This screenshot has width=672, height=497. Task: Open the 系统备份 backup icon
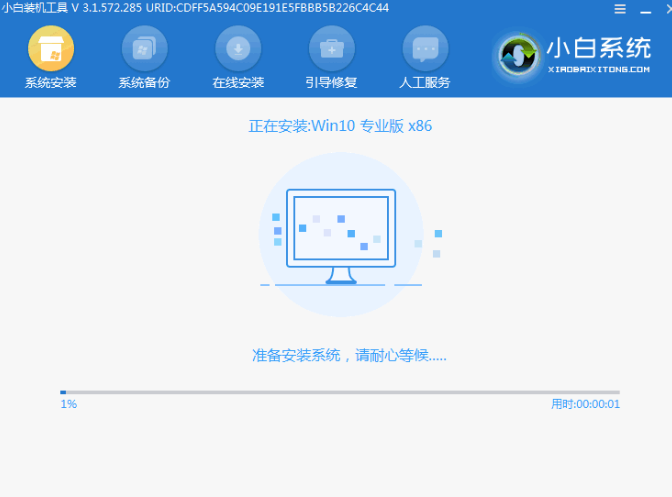click(144, 48)
